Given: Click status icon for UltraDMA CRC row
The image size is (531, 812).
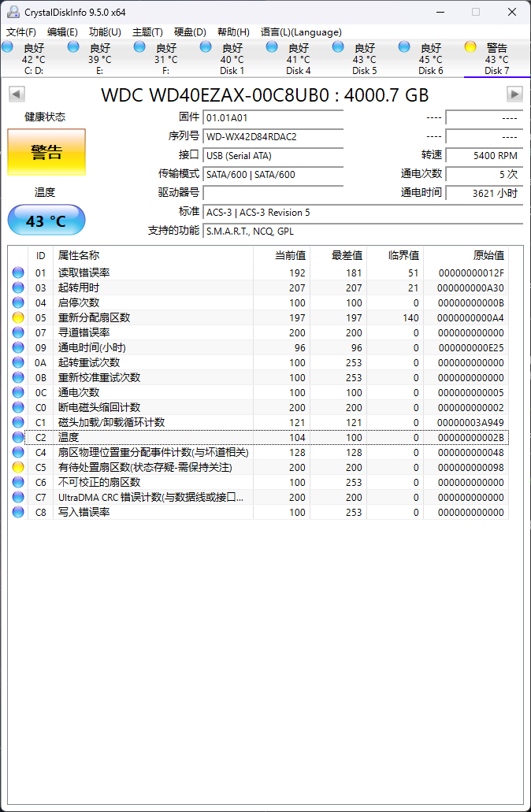Looking at the screenshot, I should [x=18, y=498].
